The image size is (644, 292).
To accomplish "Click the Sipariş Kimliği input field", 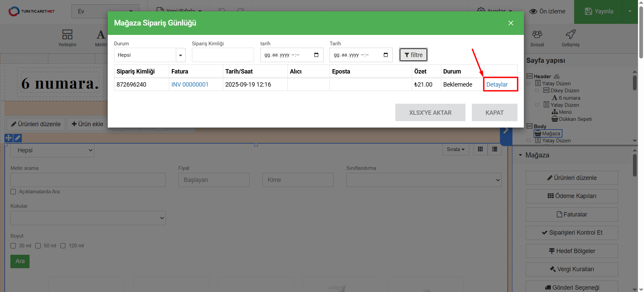I will pyautogui.click(x=223, y=55).
